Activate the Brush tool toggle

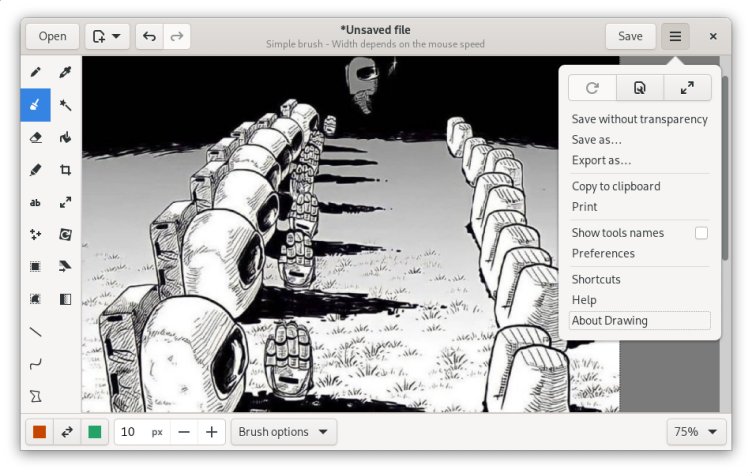pos(35,104)
